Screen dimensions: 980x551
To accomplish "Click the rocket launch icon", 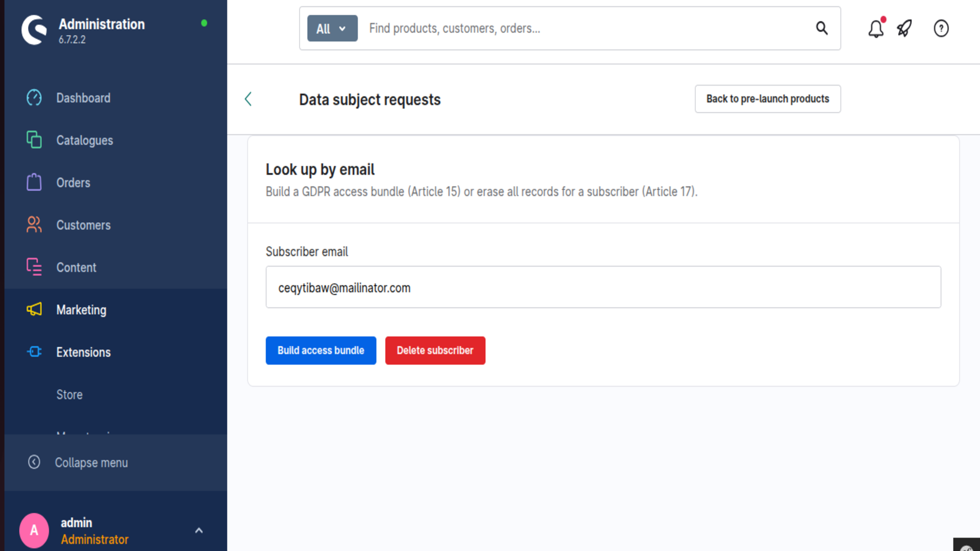I will (x=904, y=28).
